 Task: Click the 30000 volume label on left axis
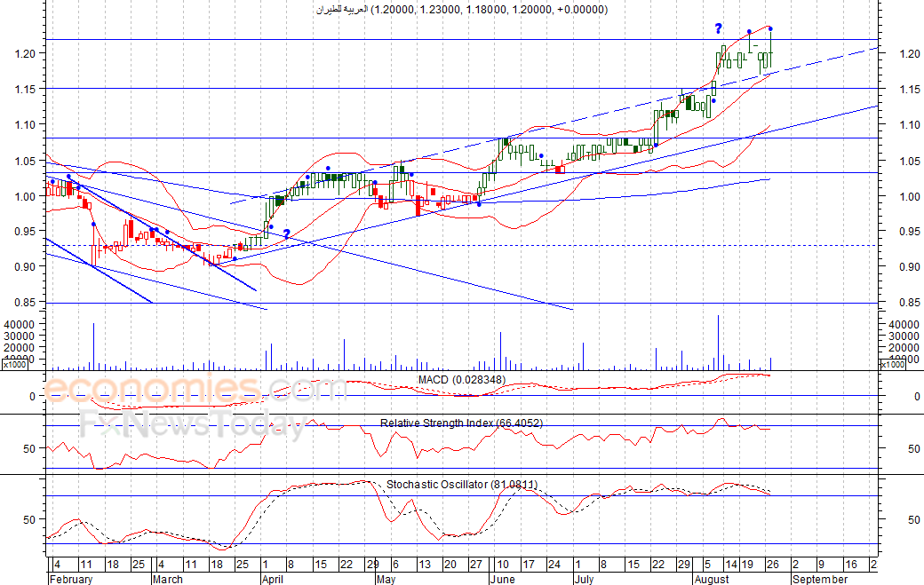pyautogui.click(x=20, y=336)
